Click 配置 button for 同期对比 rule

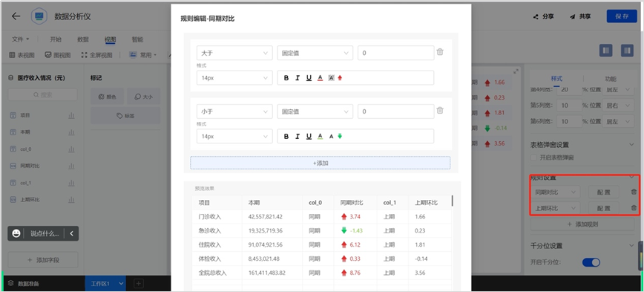tap(603, 192)
